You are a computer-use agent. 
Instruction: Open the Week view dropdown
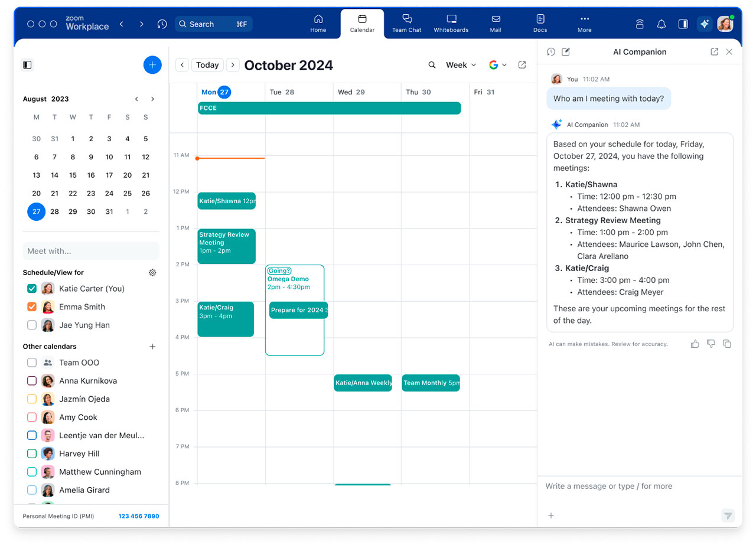tap(461, 65)
